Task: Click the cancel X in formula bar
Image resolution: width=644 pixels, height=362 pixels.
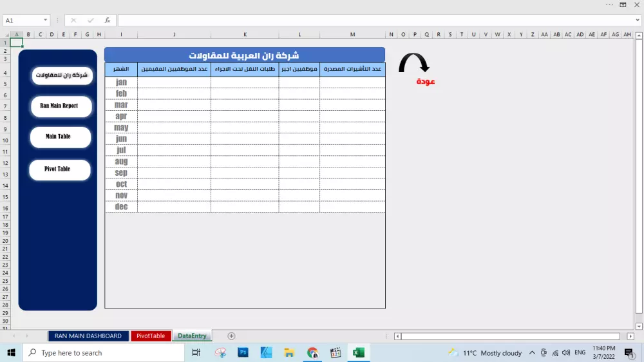Action: click(x=73, y=20)
